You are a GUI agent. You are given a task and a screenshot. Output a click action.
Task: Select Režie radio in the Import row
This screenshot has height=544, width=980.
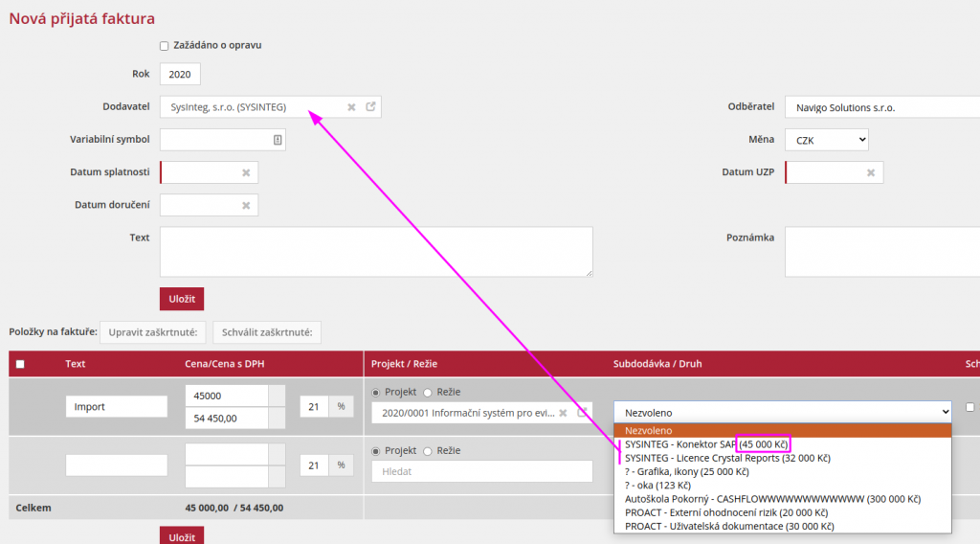[429, 392]
